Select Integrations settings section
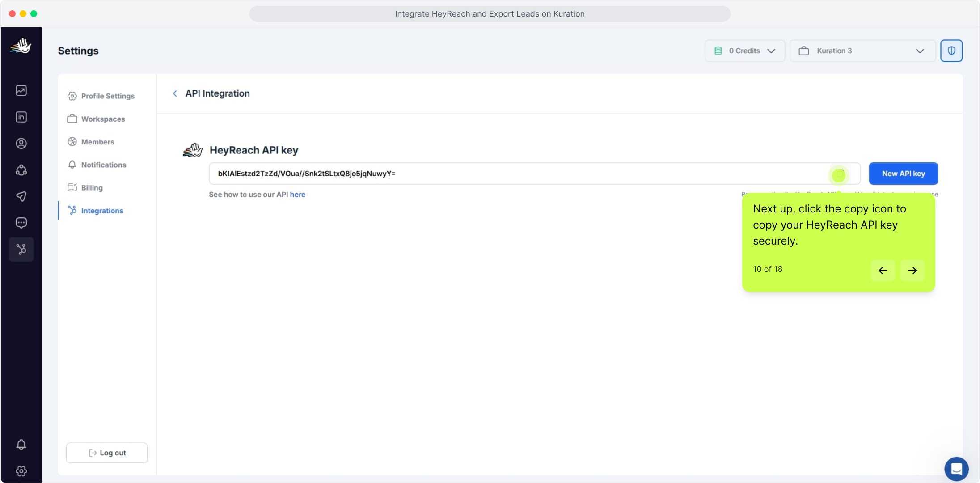 point(95,211)
